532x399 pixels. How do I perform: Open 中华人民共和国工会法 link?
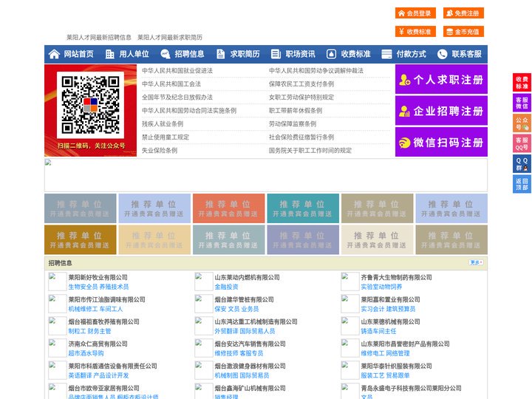click(x=171, y=83)
